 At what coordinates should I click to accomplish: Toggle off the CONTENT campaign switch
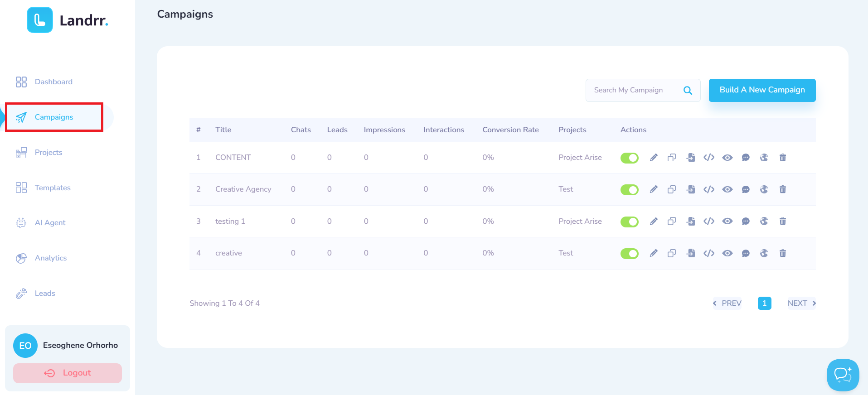629,158
